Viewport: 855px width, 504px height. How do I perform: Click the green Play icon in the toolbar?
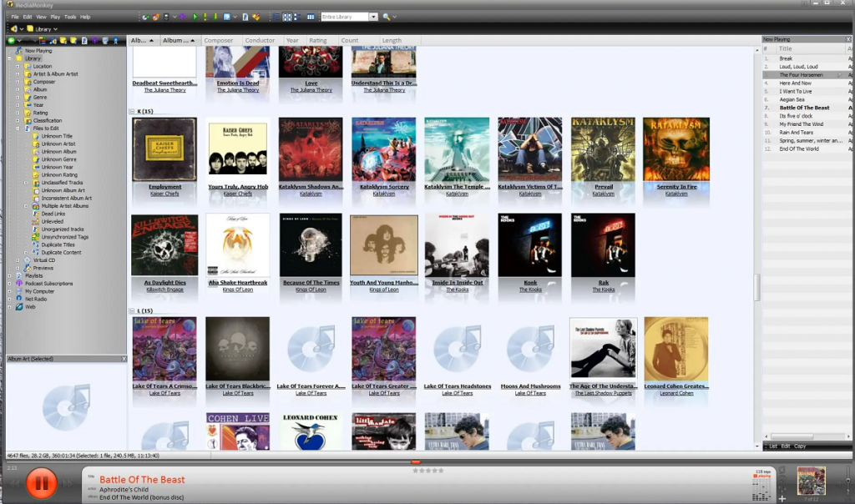click(x=195, y=18)
